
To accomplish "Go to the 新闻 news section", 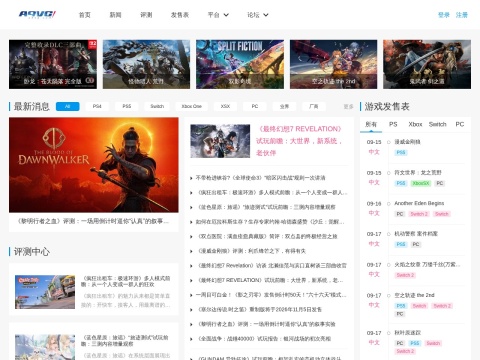I will [x=115, y=15].
